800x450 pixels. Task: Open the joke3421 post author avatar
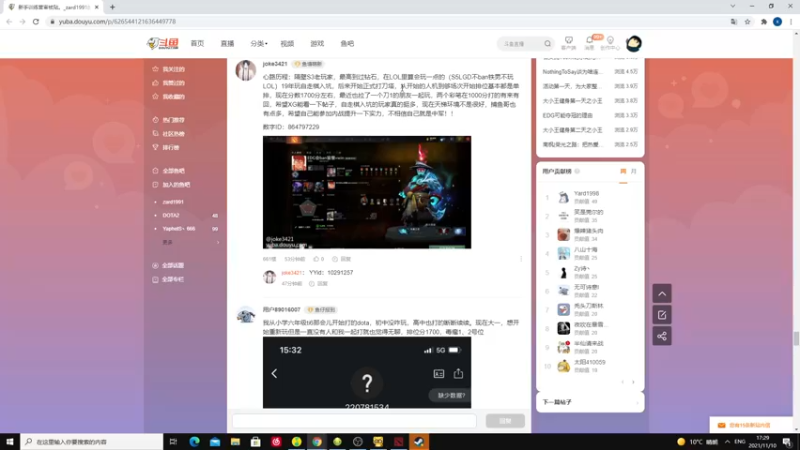pyautogui.click(x=245, y=70)
